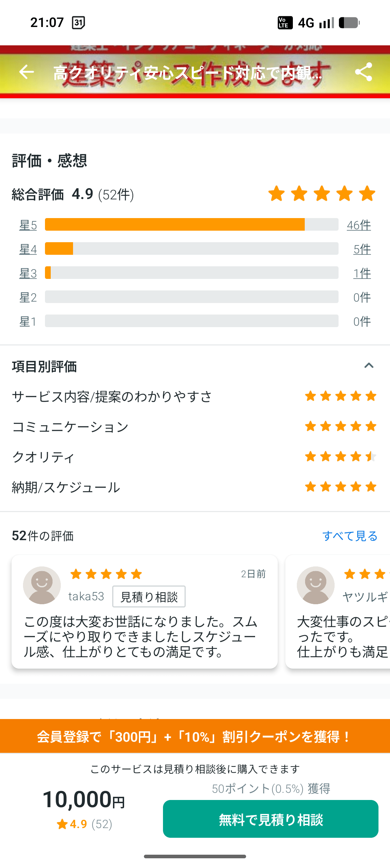Open the 1件 three-star review
This screenshot has height=868, width=390.
click(362, 273)
